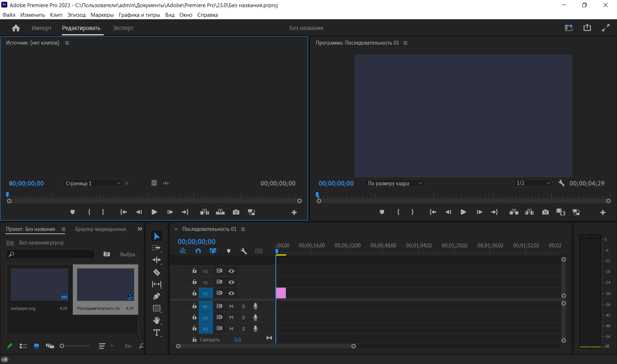Select the Pen tool in the toolbar
This screenshot has height=364, width=617.
156,296
